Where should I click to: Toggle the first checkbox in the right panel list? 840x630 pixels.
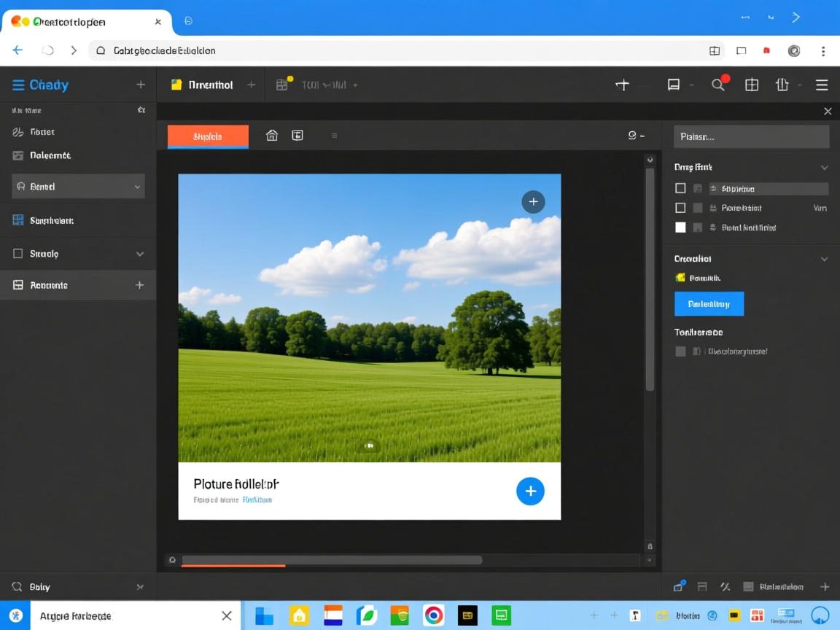tap(680, 188)
